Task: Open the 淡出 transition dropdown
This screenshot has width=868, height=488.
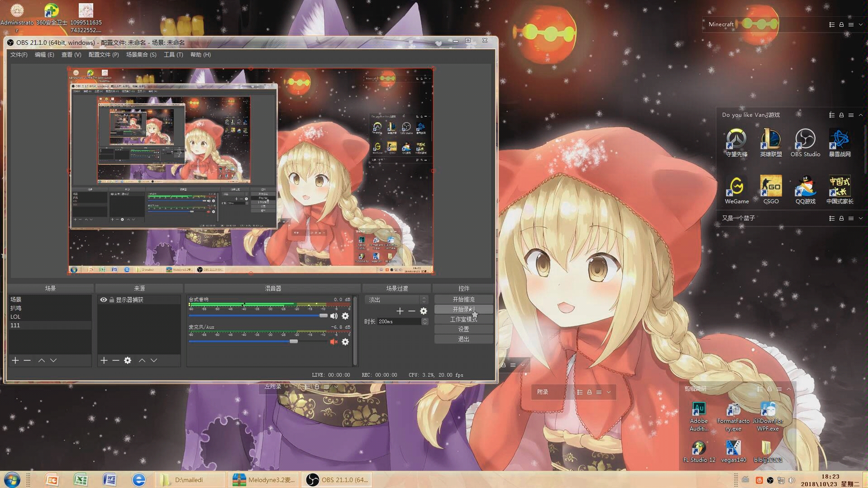Action: click(396, 300)
